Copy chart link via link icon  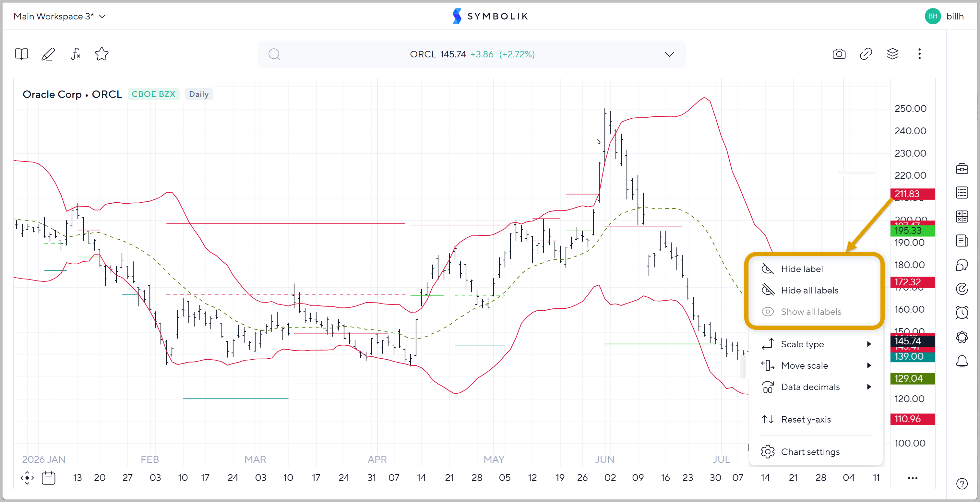tap(866, 54)
